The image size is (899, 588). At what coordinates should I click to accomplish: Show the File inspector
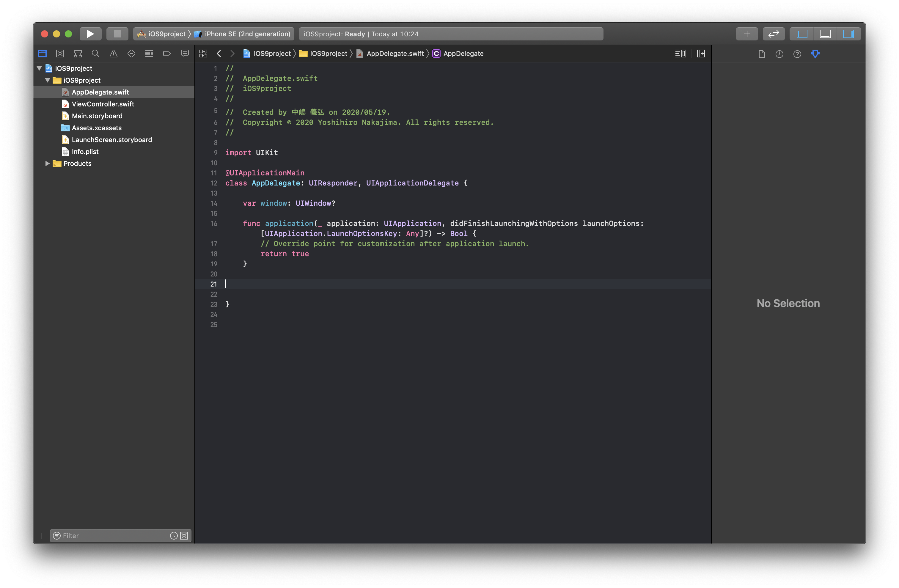762,54
